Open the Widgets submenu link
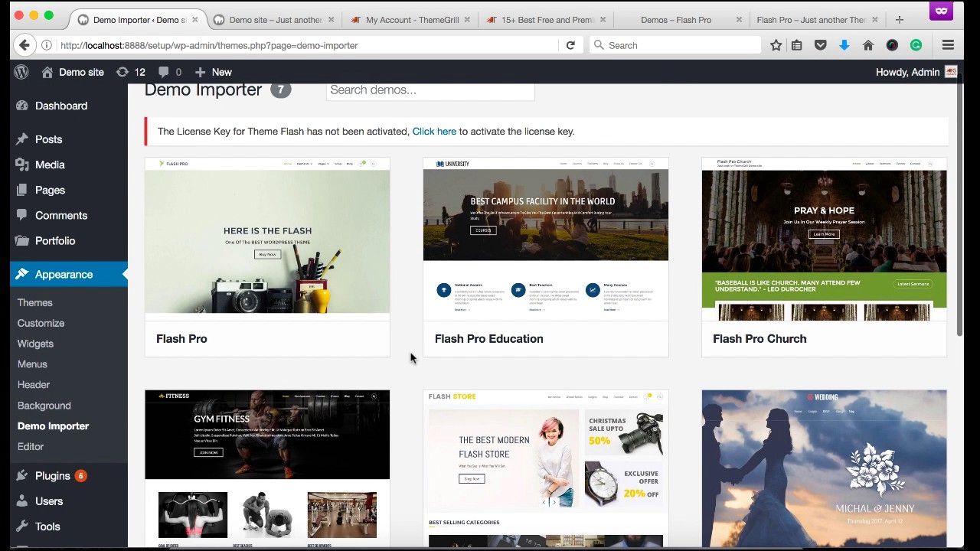 coord(36,344)
